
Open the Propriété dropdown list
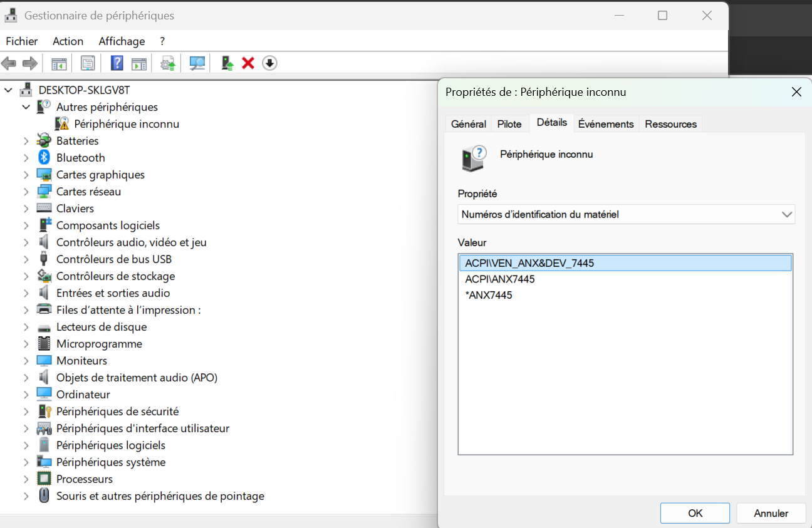(627, 214)
